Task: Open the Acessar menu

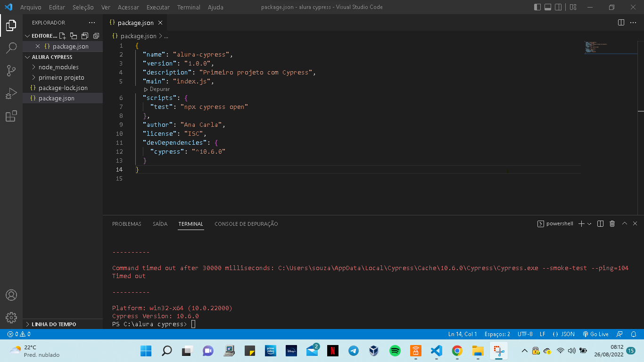Action: tap(128, 7)
